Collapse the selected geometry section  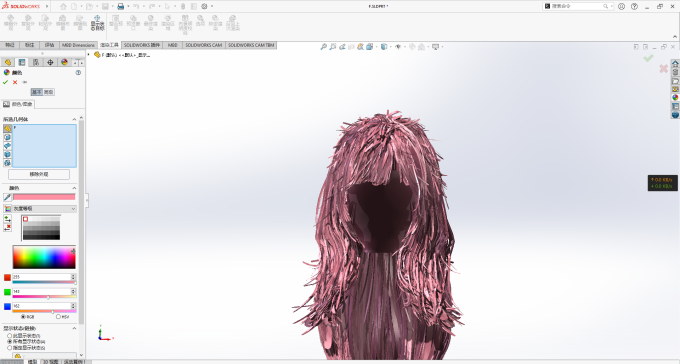74,119
